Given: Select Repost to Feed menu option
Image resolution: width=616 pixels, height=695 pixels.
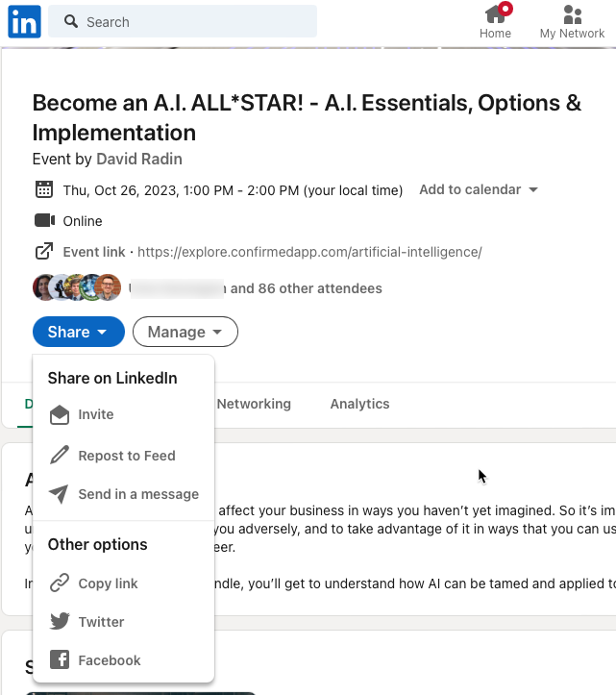Looking at the screenshot, I should point(127,456).
